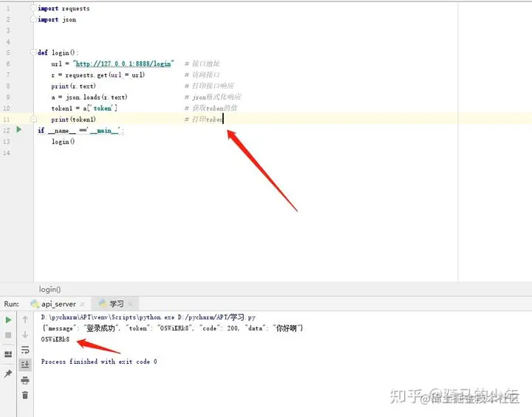Click the 'a = json.loads(r.text)' line
Viewport: 532px width, 417px height.
click(89, 97)
